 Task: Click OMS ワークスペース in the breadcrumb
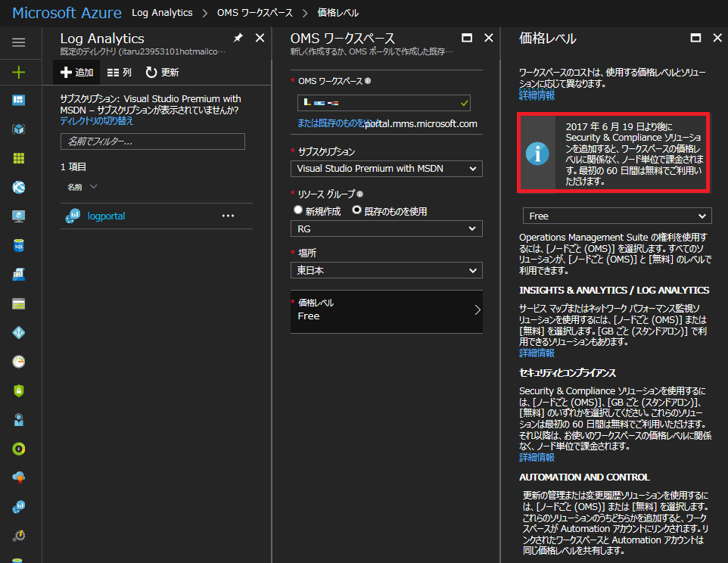point(255,13)
